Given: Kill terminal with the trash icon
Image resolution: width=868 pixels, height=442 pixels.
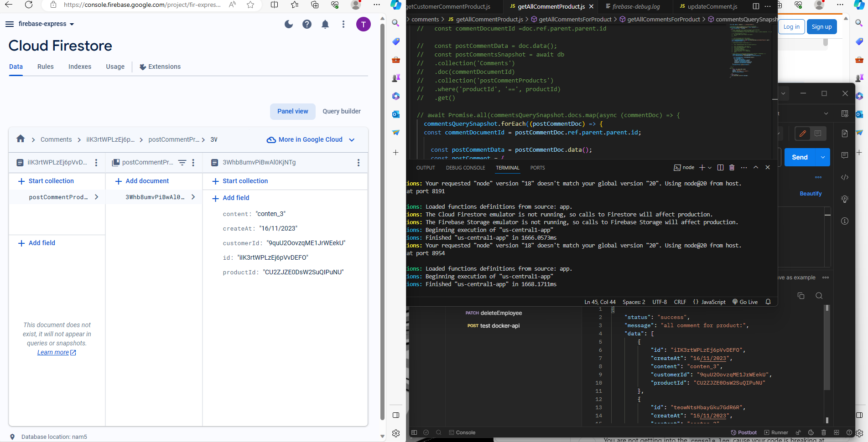Looking at the screenshot, I should click(x=732, y=168).
